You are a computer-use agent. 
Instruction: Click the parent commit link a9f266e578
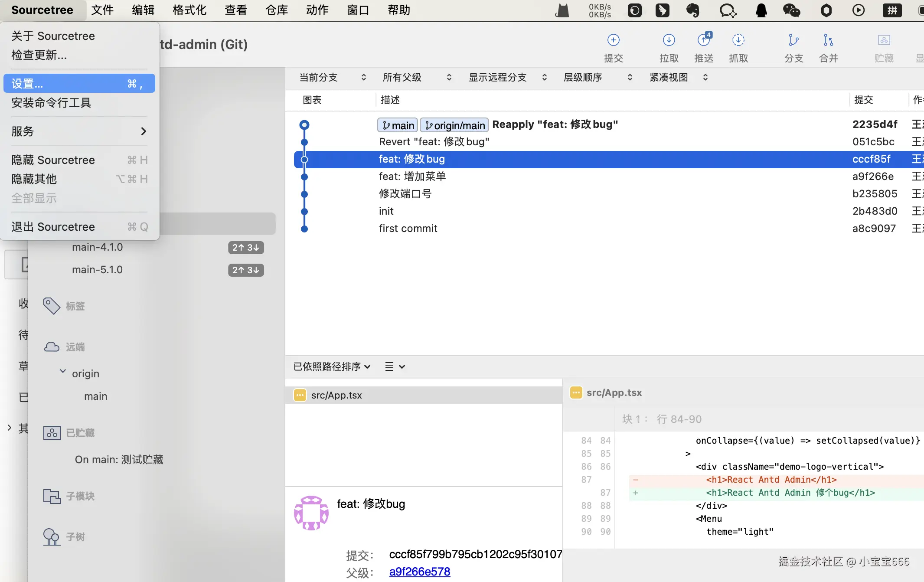coord(419,572)
